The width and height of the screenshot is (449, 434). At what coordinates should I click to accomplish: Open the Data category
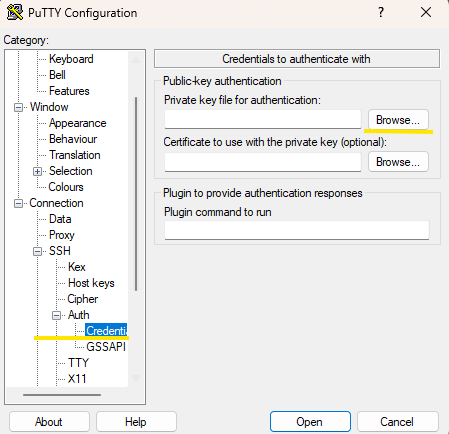pos(60,219)
